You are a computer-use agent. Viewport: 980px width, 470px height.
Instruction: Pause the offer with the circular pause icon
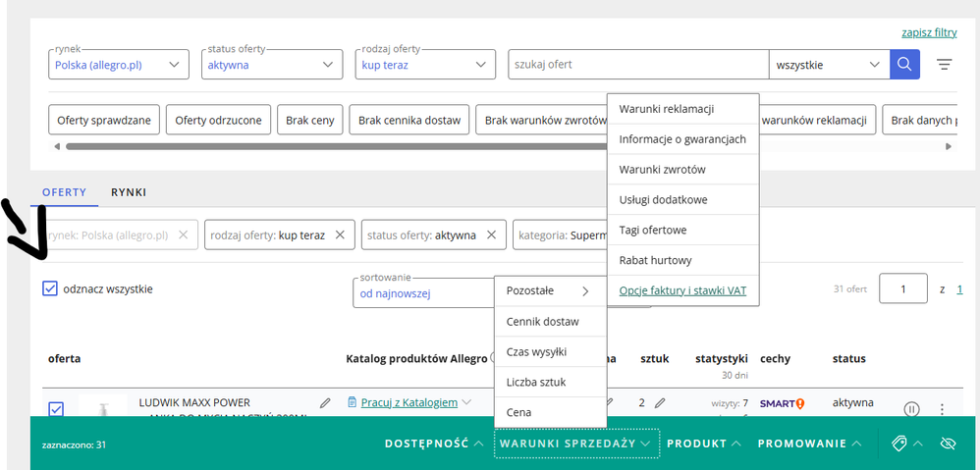coord(911,409)
